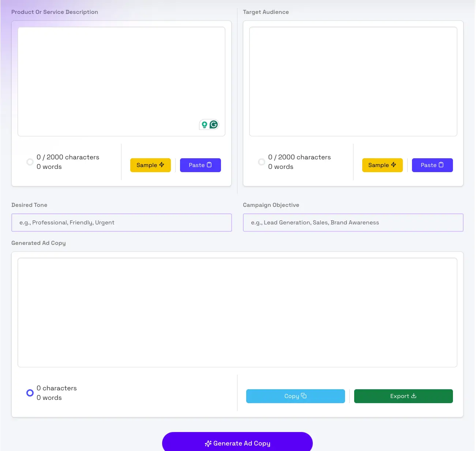Focus the Target Audience text area
This screenshot has width=476, height=451.
tap(353, 82)
